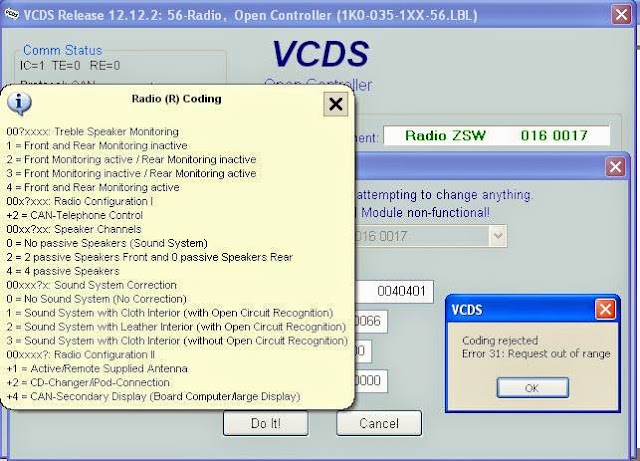Click the field ending in 0066
Screen dimensions: 640x461
click(x=371, y=321)
